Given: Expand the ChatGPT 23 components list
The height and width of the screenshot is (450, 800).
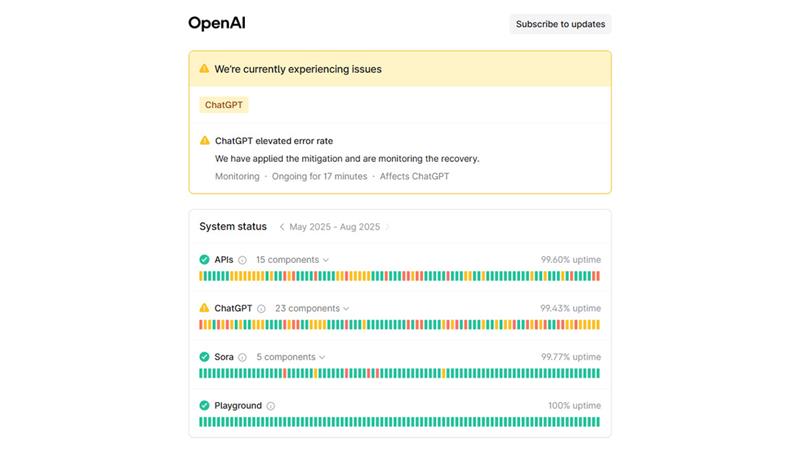Looking at the screenshot, I should pyautogui.click(x=312, y=309).
